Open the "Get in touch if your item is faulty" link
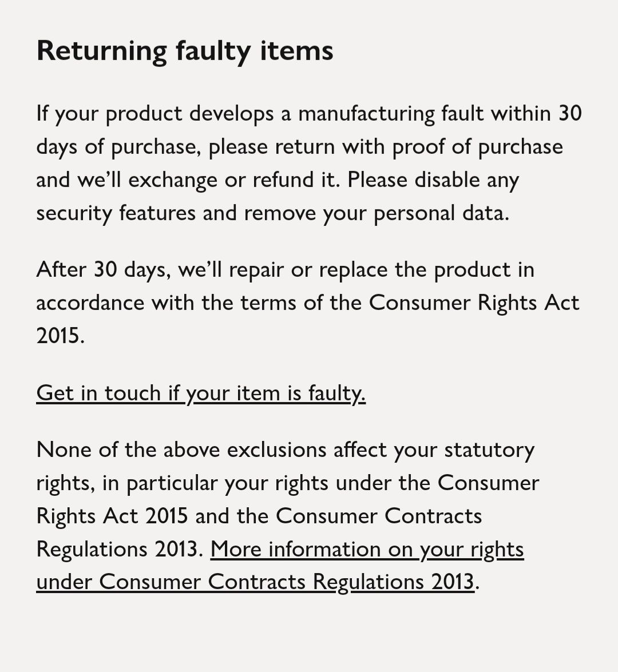The height and width of the screenshot is (672, 618). 201,393
